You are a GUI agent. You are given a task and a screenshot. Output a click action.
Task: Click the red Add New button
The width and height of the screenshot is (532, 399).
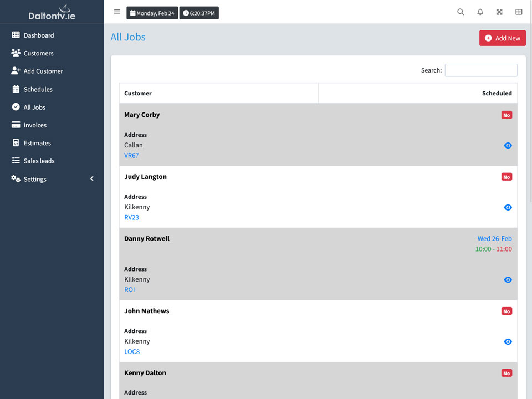(x=503, y=38)
